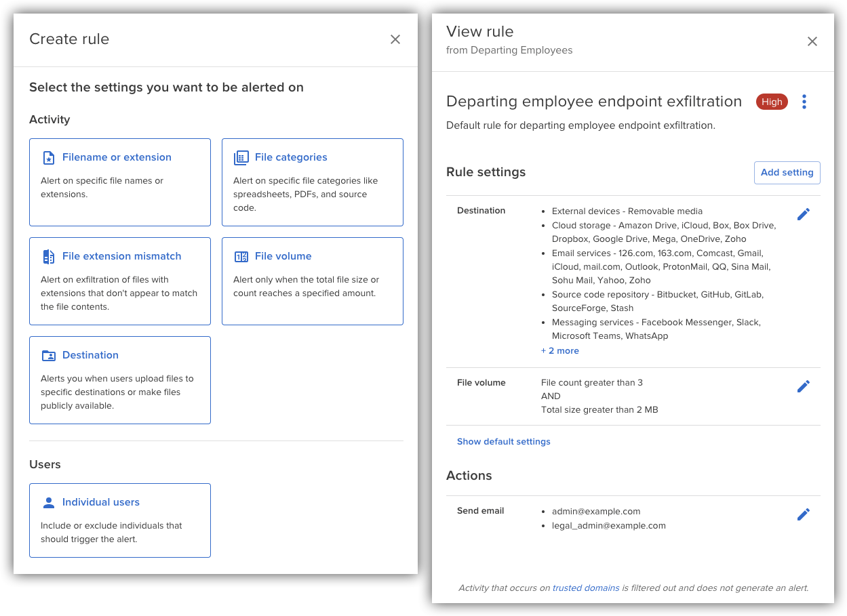Select the Destination upload icon
Viewport: 847px width, 616px height.
[x=48, y=355]
